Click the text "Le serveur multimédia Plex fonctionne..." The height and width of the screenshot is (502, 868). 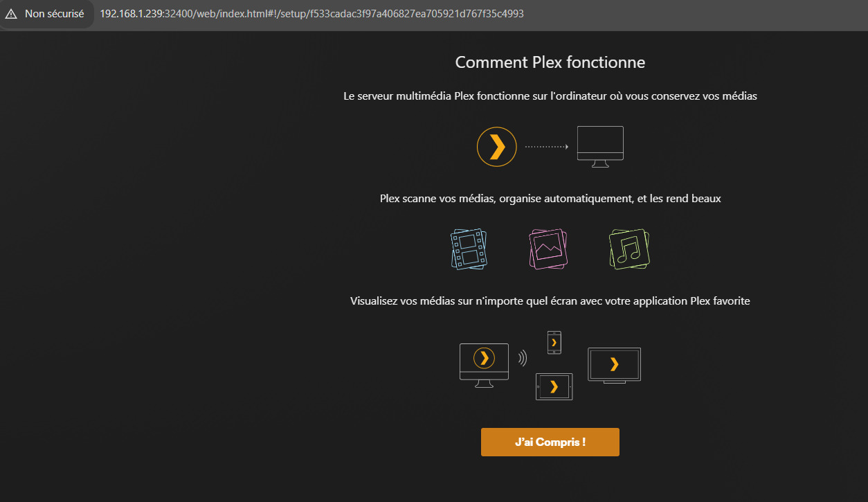550,96
